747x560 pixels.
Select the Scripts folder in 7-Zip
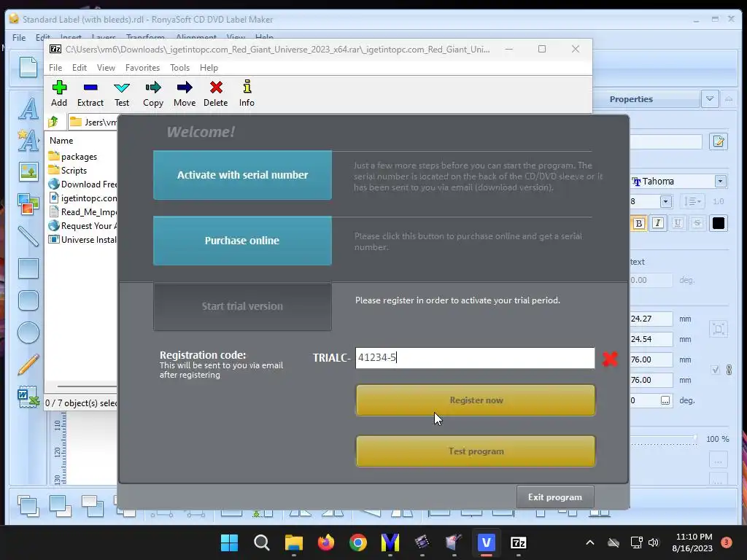pos(68,171)
